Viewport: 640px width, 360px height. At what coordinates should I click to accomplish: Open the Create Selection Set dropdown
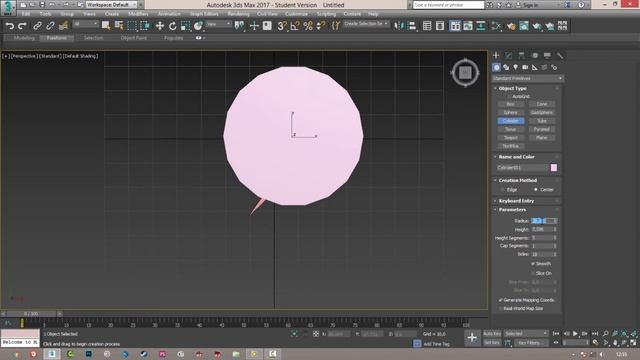(x=366, y=24)
